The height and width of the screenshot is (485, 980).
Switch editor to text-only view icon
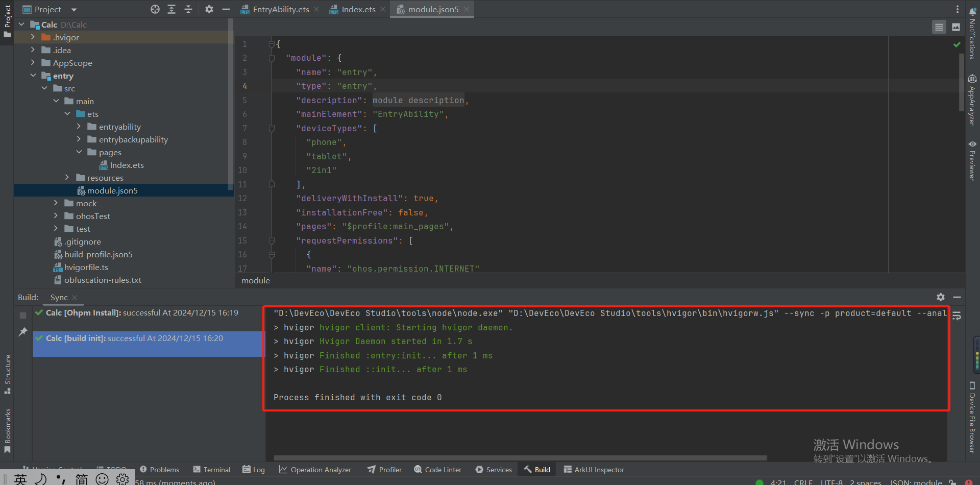pyautogui.click(x=939, y=27)
